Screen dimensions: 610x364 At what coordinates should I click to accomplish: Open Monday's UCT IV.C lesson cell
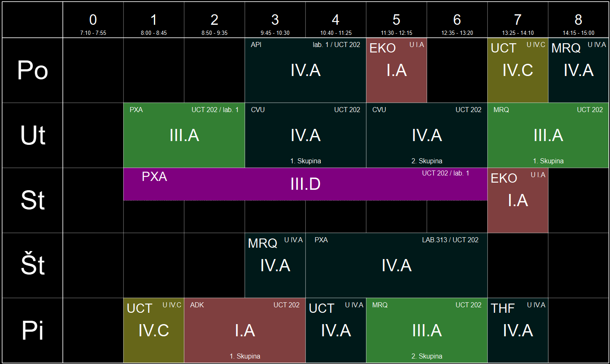click(x=518, y=71)
